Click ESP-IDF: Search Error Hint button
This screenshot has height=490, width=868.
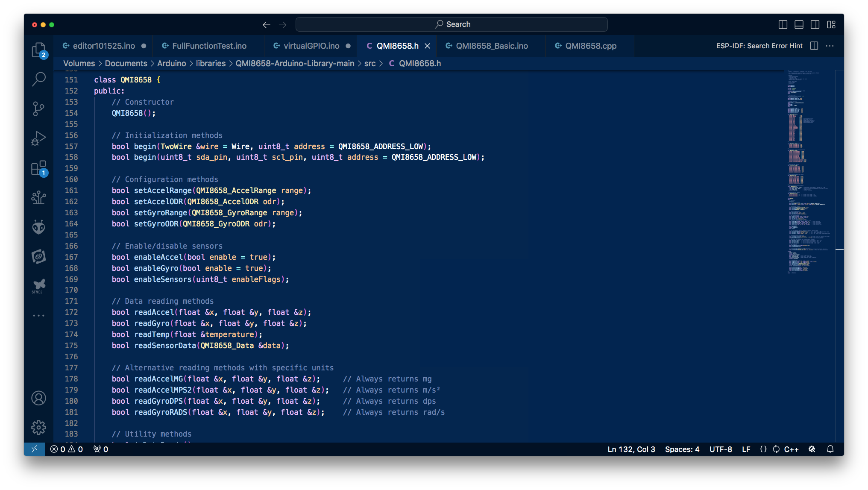[x=759, y=46]
